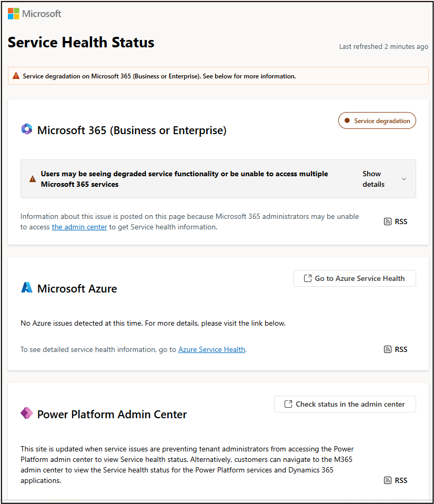Click the Microsoft Azure logo icon
Image resolution: width=434 pixels, height=504 pixels.
point(27,288)
